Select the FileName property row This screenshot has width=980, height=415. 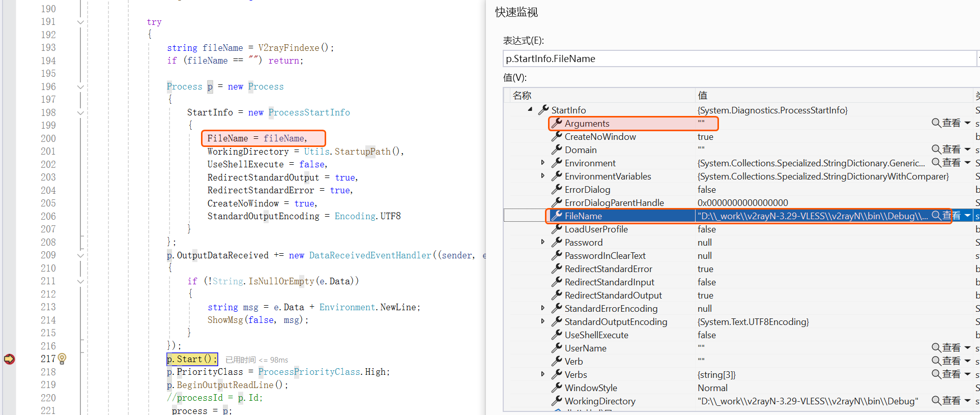point(583,216)
